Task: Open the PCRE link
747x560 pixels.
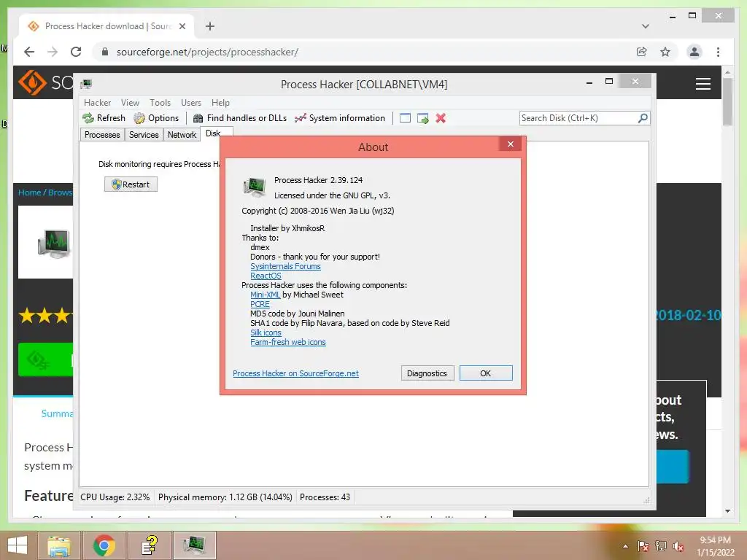Action: (x=260, y=304)
